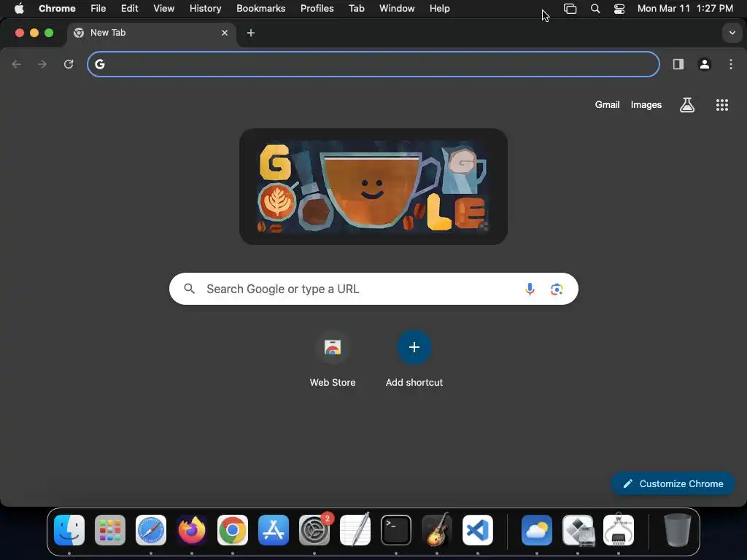
Task: Click the address bar field
Action: tap(373, 64)
